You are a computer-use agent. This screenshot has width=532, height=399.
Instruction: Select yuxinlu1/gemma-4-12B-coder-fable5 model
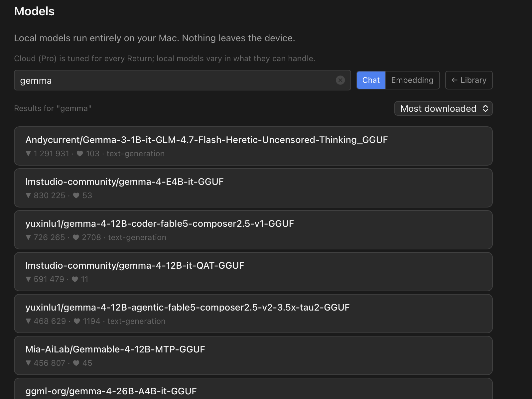(x=253, y=230)
